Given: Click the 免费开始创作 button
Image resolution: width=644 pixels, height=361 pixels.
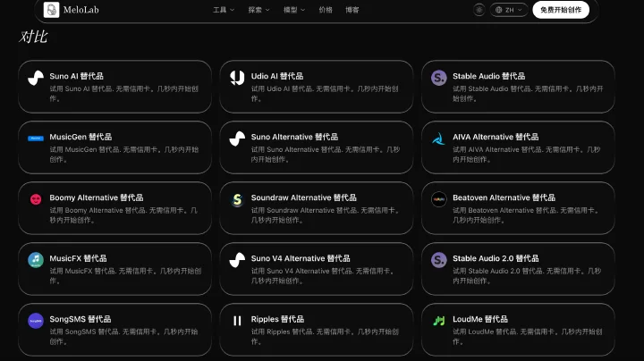Looking at the screenshot, I should pos(561,10).
